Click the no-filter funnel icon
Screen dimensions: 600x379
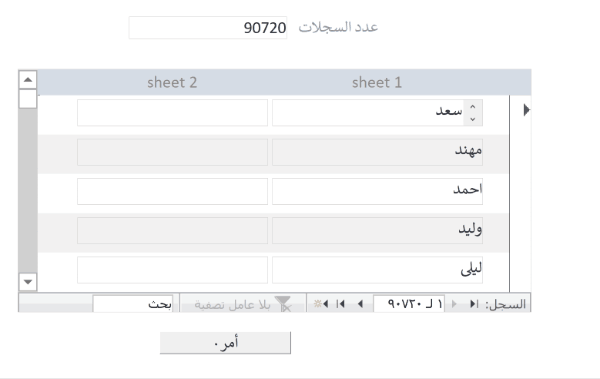pyautogui.click(x=284, y=304)
